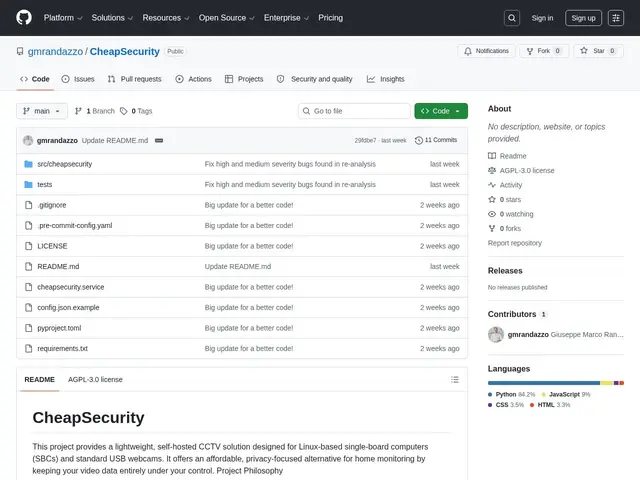
Task: Open the README outline list icon
Action: point(455,380)
